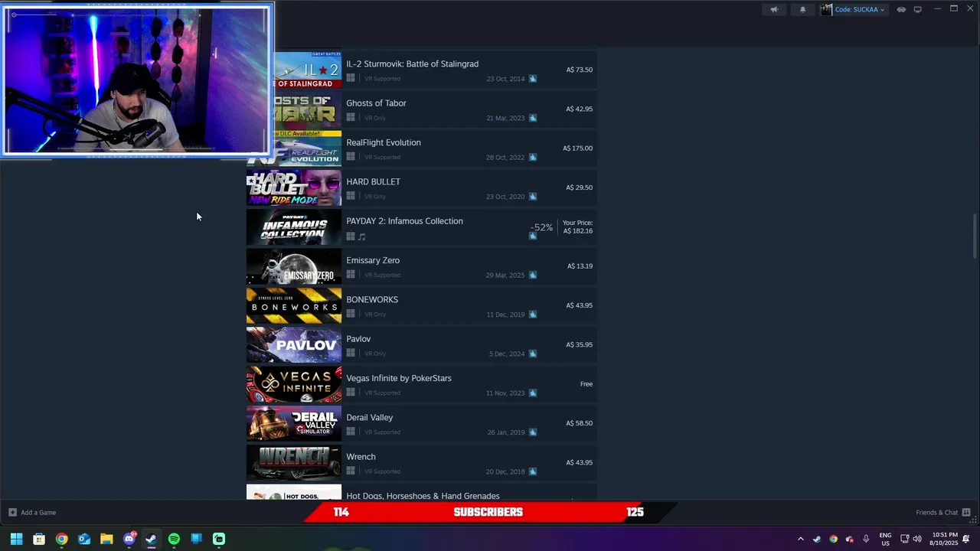The width and height of the screenshot is (980, 551).
Task: Click Windows platform icon in HARD BULLET row
Action: [351, 196]
